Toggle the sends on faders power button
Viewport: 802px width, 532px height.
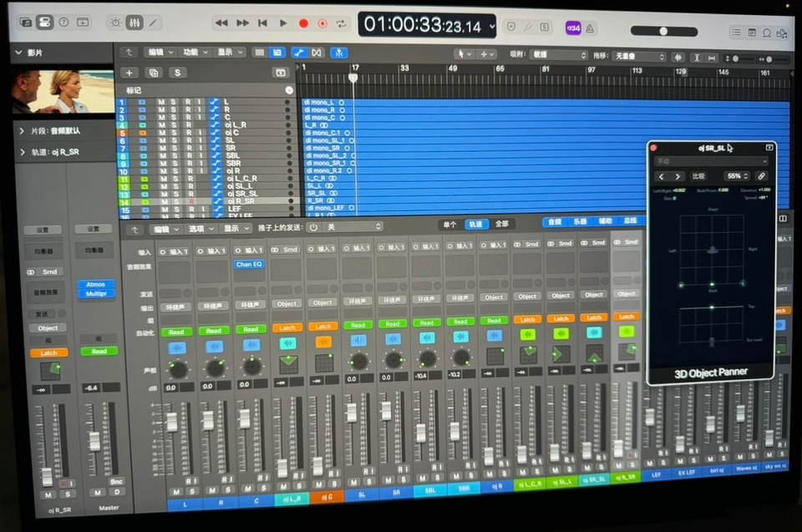coord(313,226)
